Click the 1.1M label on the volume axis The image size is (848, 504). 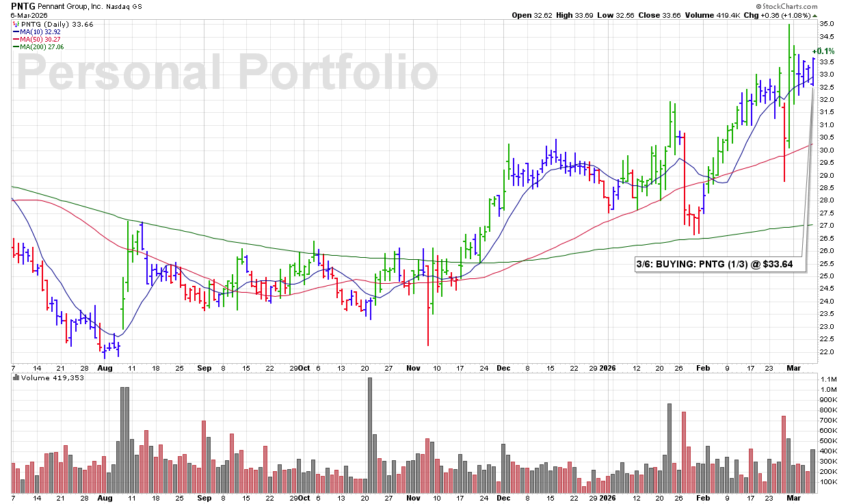coord(828,380)
